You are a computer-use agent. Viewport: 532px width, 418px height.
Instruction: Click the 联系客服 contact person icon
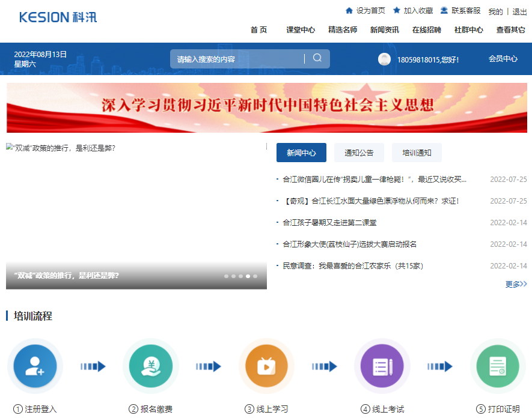point(444,10)
